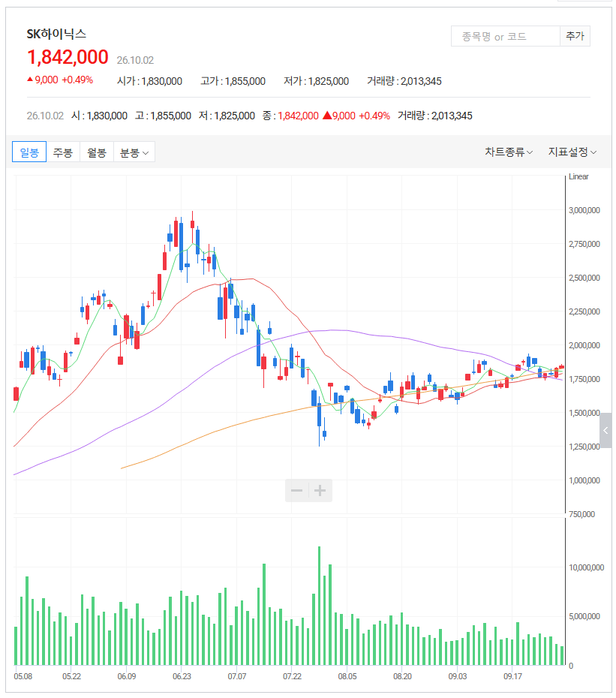Image resolution: width=616 pixels, height=698 pixels.
Task: Click the 고가 : 1,855,000 high price text
Action: pyautogui.click(x=233, y=81)
